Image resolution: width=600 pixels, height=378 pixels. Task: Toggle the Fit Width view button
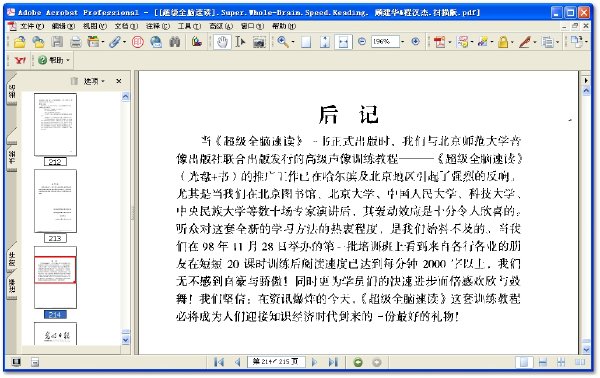(343, 42)
